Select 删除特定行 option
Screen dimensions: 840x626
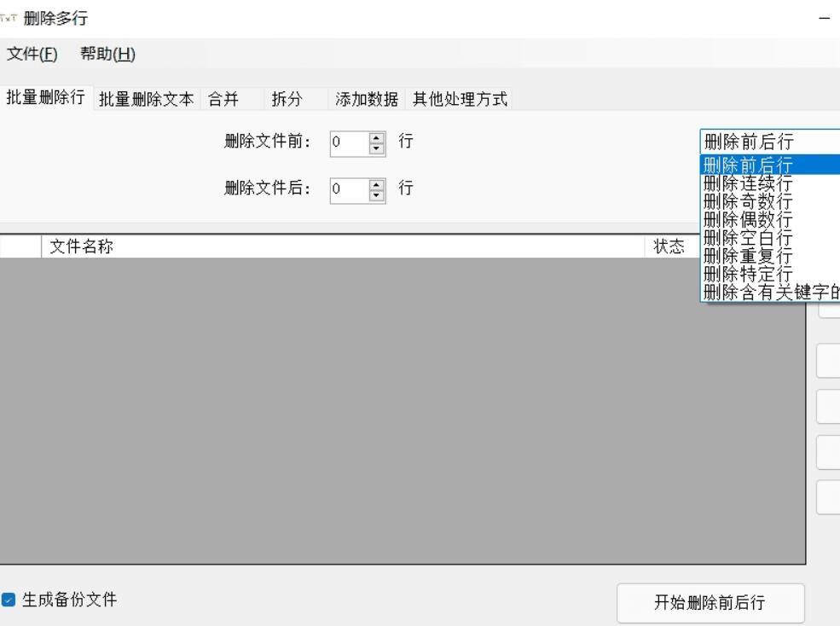click(x=770, y=275)
